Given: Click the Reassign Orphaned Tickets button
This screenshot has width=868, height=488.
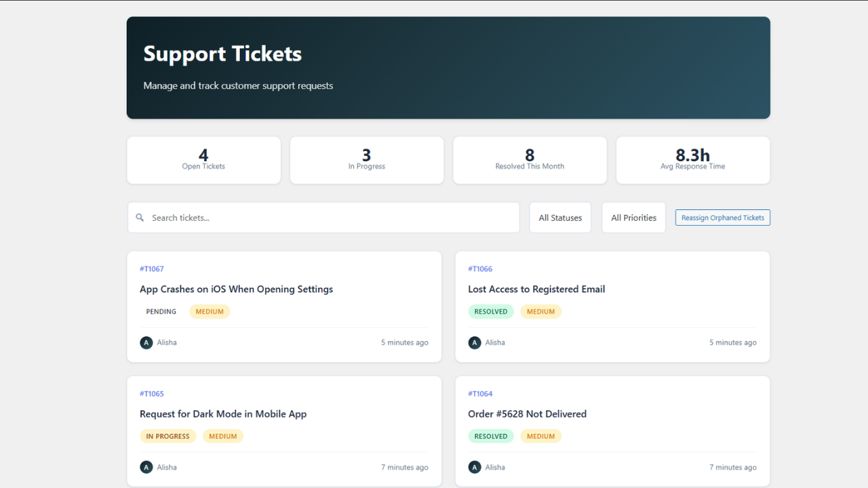Looking at the screenshot, I should coord(723,218).
